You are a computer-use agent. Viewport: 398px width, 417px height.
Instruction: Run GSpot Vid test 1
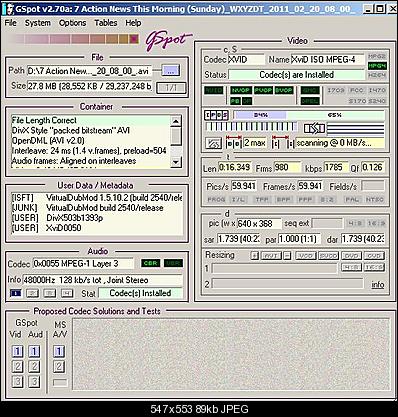pos(17,351)
